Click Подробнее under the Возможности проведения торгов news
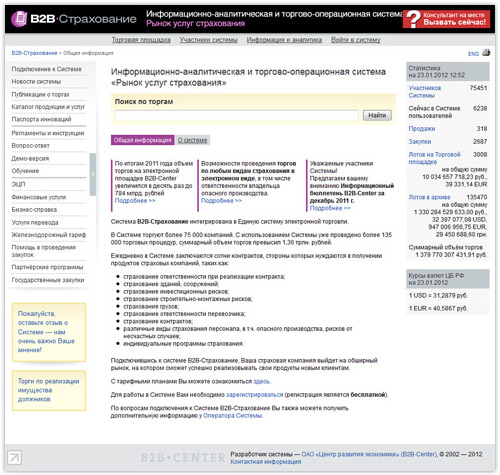Screen dimensions: 500x475 (221, 201)
